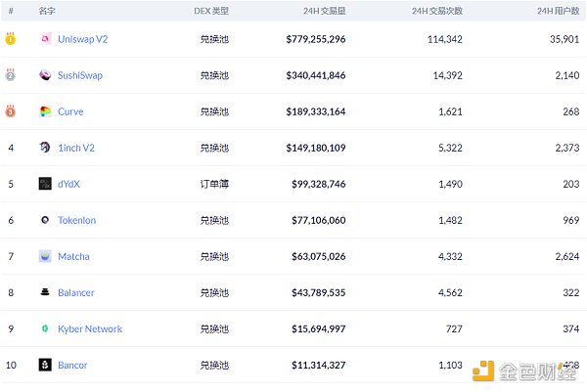Click the bronze rank 3 medal
Image resolution: width=587 pixels, height=392 pixels.
(x=11, y=111)
